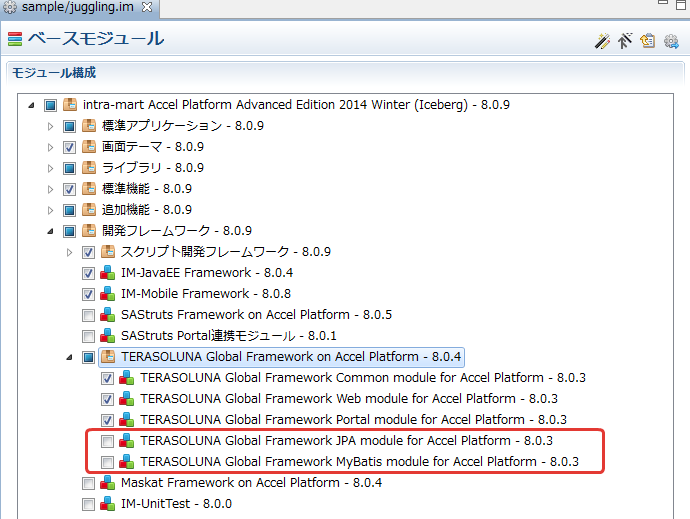Viewport: 690px width, 519px height.
Task: Uncheck the IM-JavaEE Framework checkbox
Action: (x=88, y=273)
